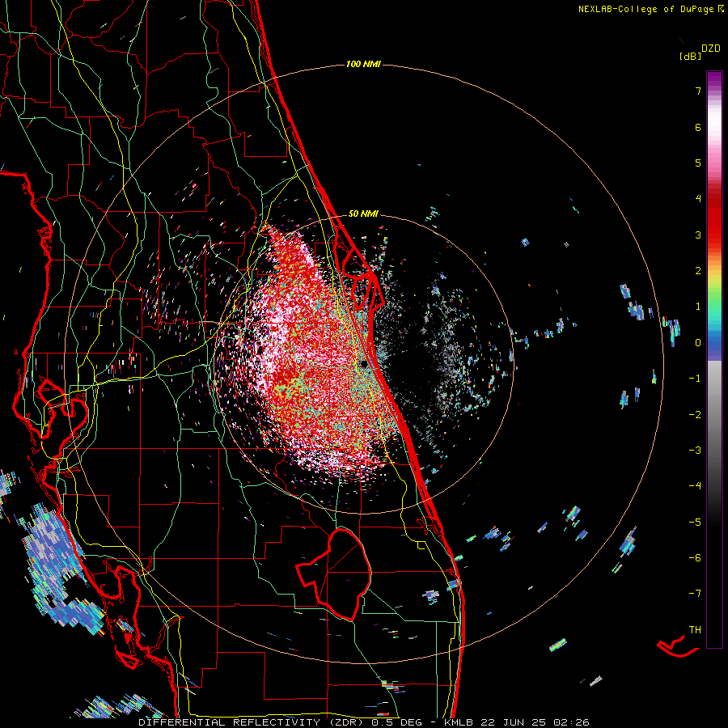Click the 6 value on color scale
728x728 pixels.
pyautogui.click(x=698, y=127)
